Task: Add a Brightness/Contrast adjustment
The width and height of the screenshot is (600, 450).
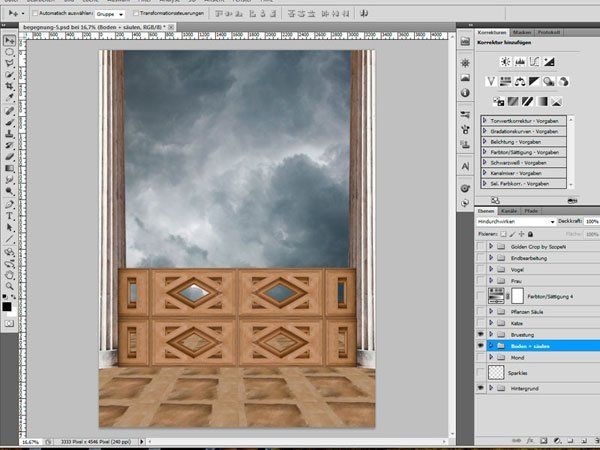Action: pyautogui.click(x=505, y=62)
